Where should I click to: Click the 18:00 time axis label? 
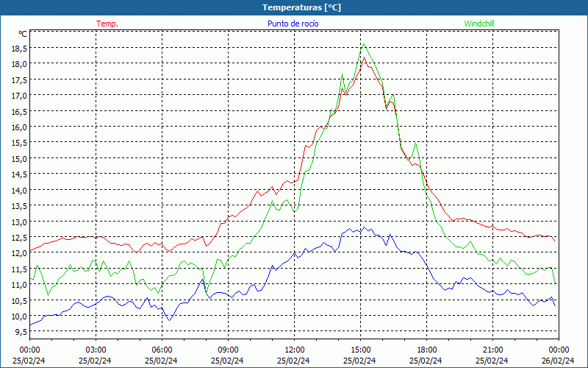[427, 350]
